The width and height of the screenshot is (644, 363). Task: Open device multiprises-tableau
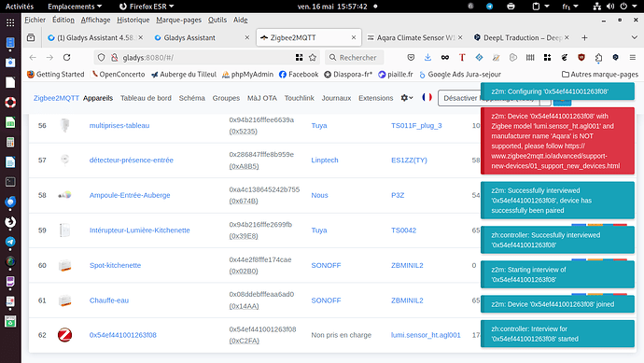point(119,126)
